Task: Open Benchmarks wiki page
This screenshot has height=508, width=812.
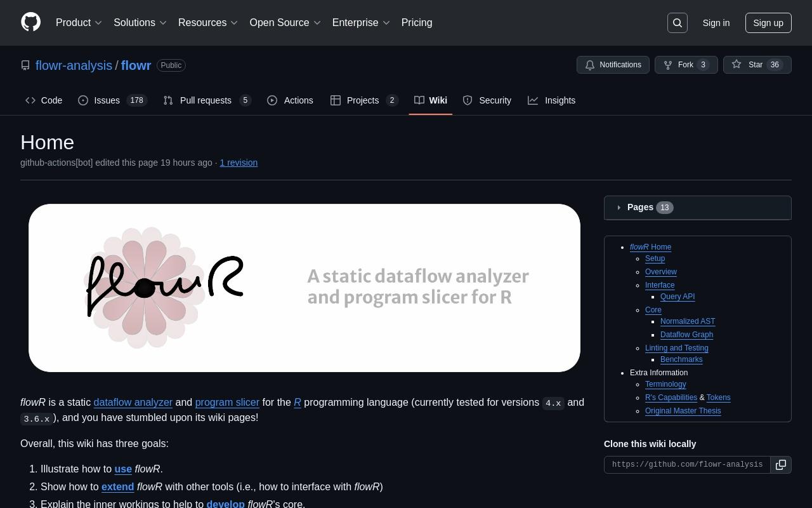Action: click(x=681, y=359)
